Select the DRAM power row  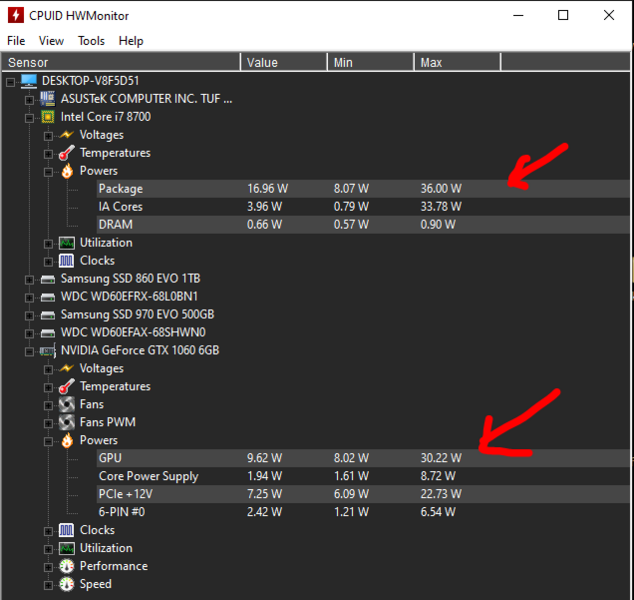(363, 224)
